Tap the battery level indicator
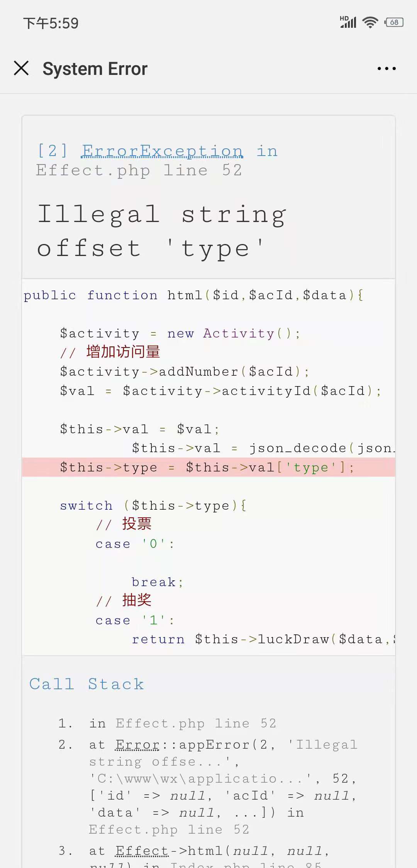The width and height of the screenshot is (417, 868). pos(394,22)
